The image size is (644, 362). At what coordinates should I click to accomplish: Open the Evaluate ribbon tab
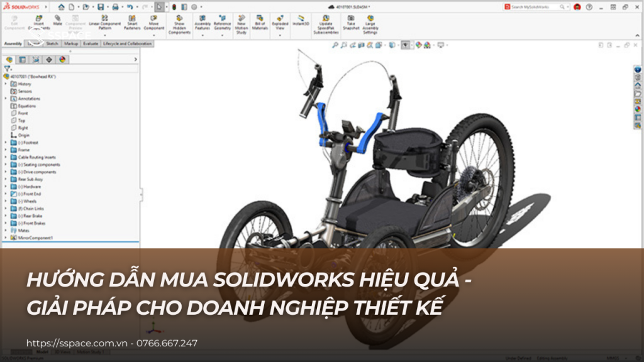tap(91, 43)
